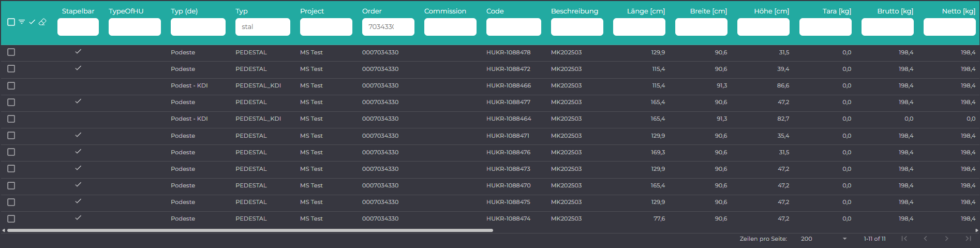Click Stapelbar checkmark in HUKR-1088473 row
Image resolution: width=980 pixels, height=248 pixels.
[x=78, y=168]
